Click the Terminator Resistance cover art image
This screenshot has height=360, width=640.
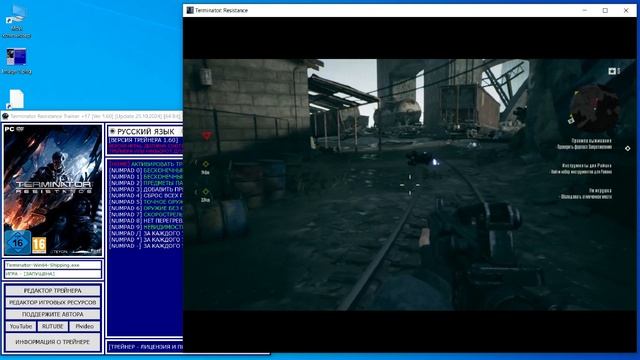pos(53,190)
